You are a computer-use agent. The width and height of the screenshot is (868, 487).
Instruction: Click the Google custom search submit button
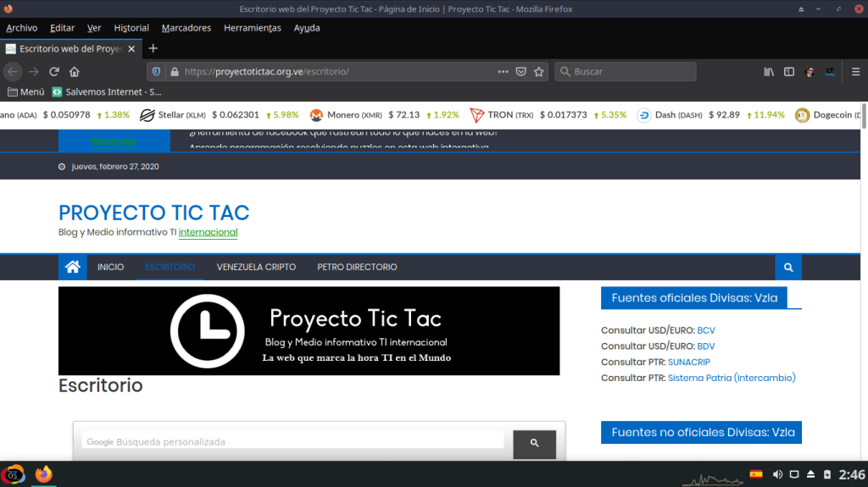pos(534,443)
